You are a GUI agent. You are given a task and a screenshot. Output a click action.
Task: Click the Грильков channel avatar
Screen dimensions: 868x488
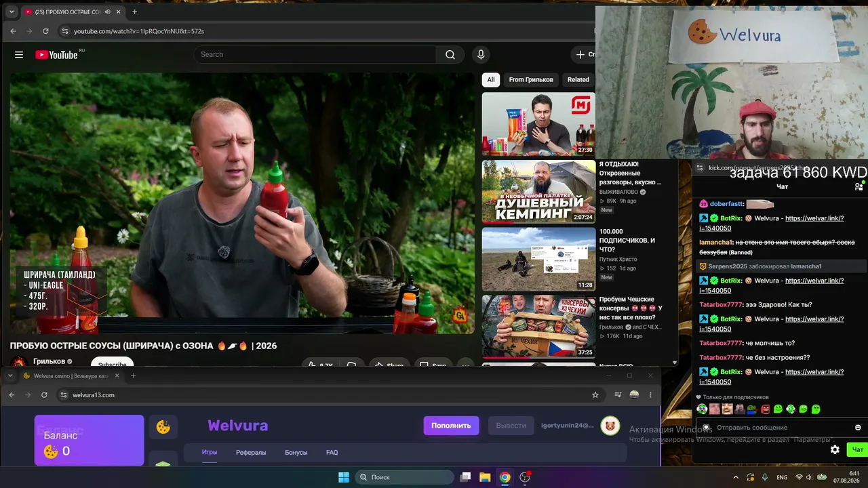click(x=19, y=363)
